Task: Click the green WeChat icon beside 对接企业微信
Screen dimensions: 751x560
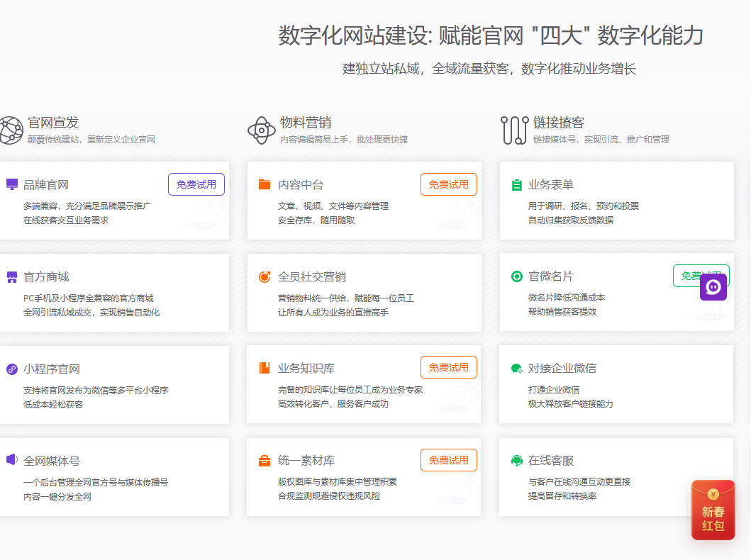Action: (x=516, y=369)
